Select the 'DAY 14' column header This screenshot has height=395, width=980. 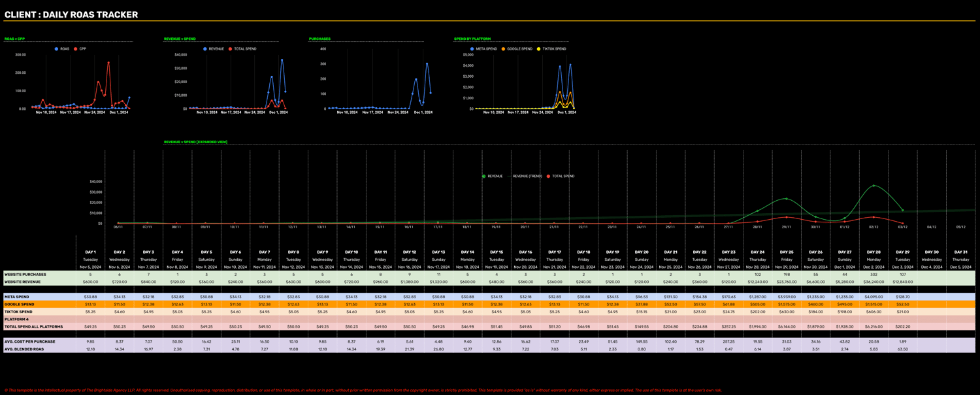467,252
